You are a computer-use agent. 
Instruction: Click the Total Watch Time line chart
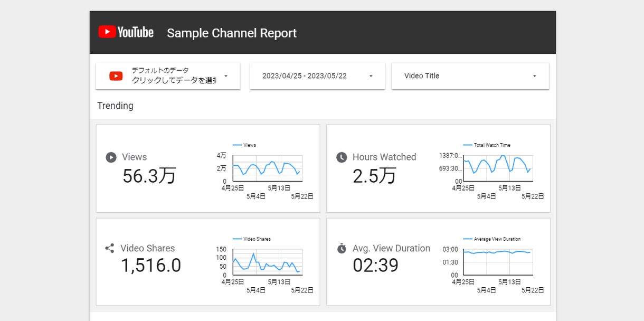click(498, 168)
